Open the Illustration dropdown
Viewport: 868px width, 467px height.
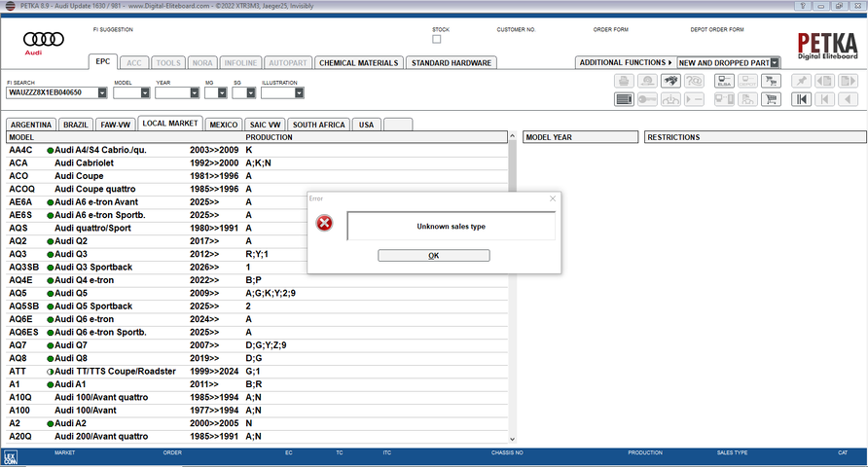point(299,93)
